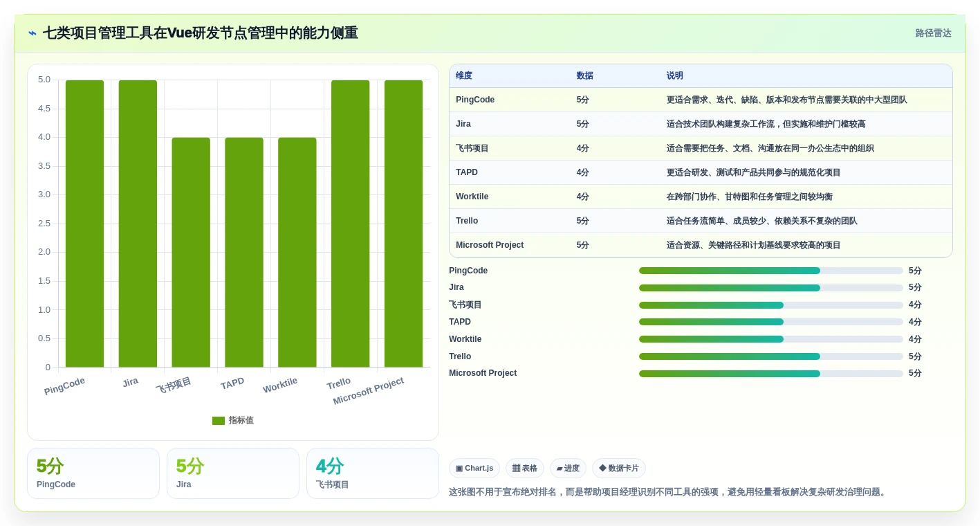Click Trello's description about 任务流简单
The image size is (980, 526).
click(762, 221)
